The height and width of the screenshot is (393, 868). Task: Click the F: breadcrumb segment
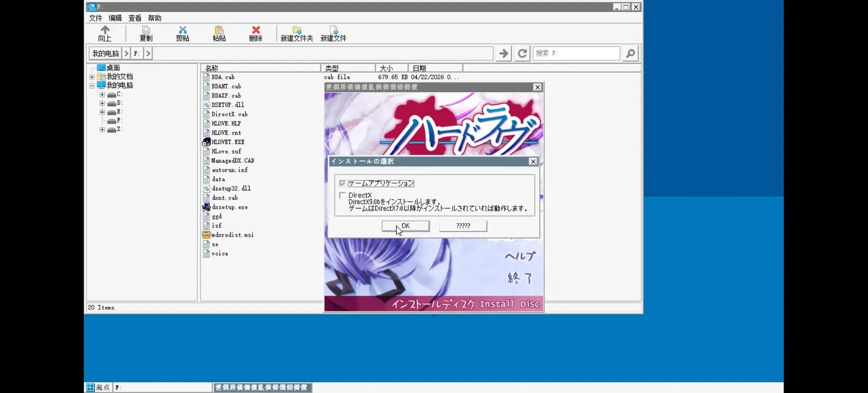click(137, 53)
